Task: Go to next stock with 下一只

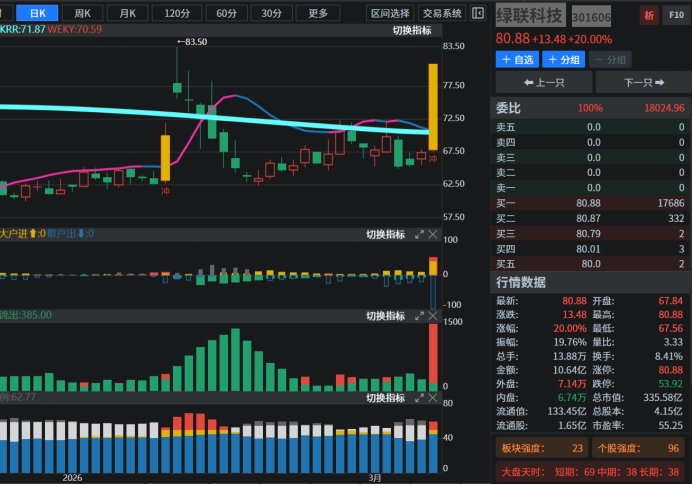Action: coord(642,83)
